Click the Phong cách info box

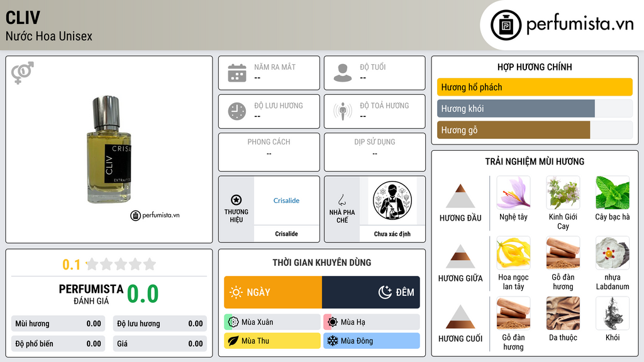(x=269, y=152)
